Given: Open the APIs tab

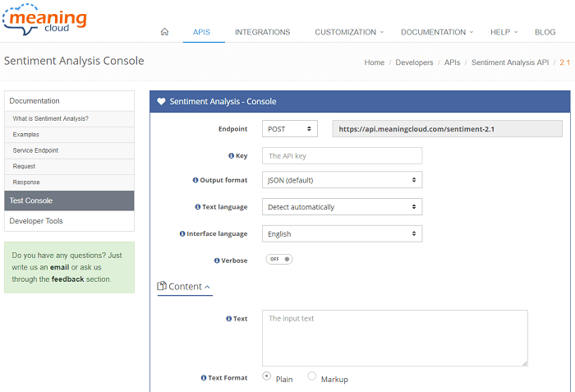Looking at the screenshot, I should (201, 32).
